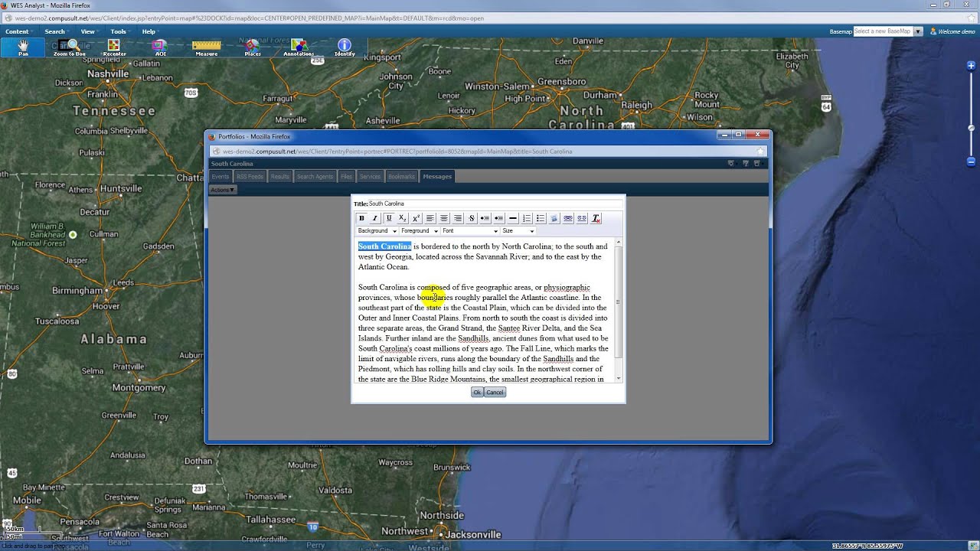
Task: Open the Help menu
Action: click(149, 31)
